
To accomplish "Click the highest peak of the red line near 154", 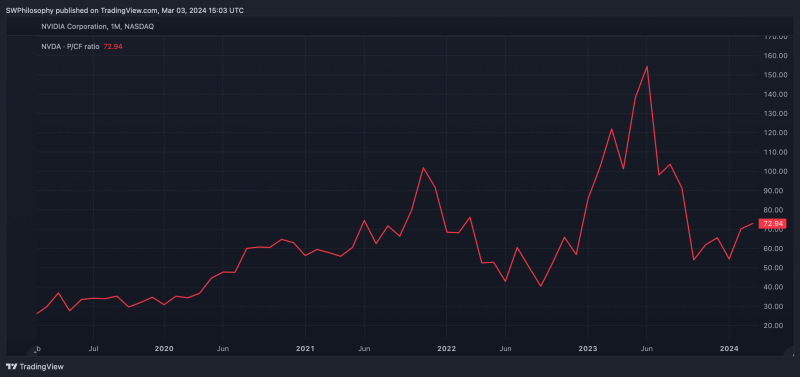I will pyautogui.click(x=647, y=66).
